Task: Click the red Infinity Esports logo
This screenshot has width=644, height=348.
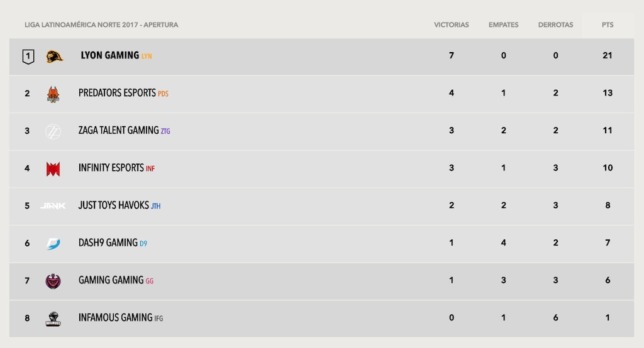Action: point(53,169)
